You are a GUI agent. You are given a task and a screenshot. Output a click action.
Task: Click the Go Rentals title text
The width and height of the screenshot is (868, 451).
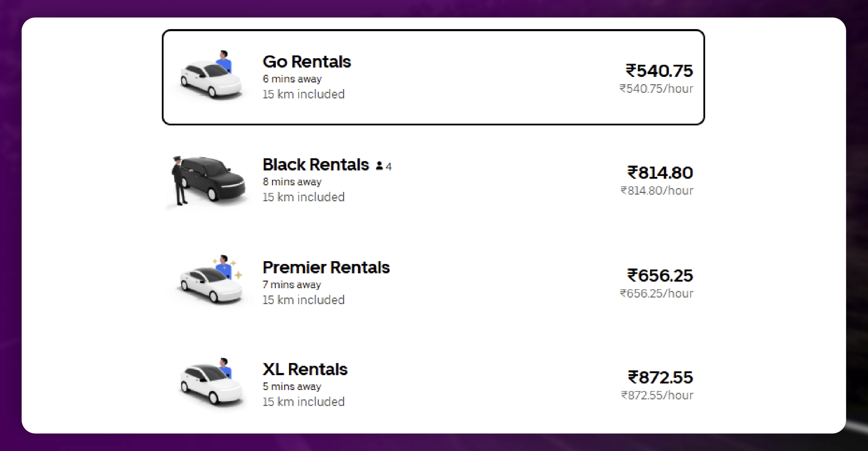307,62
